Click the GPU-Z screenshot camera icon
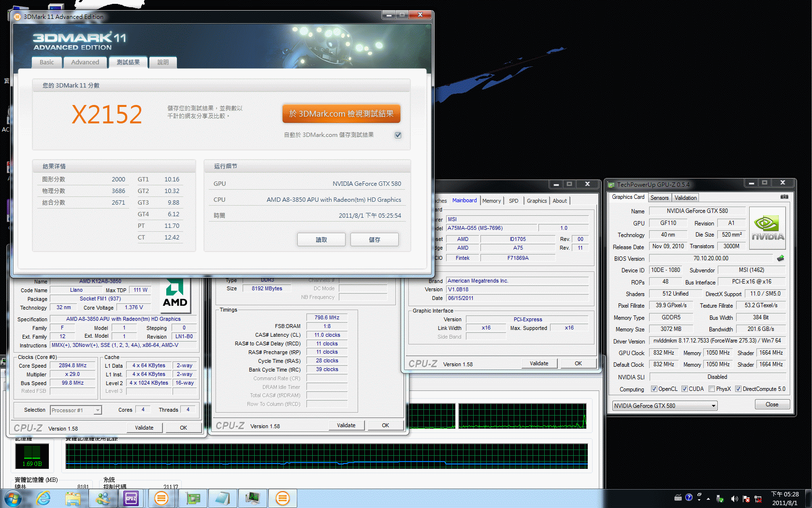The height and width of the screenshot is (508, 812). [784, 197]
